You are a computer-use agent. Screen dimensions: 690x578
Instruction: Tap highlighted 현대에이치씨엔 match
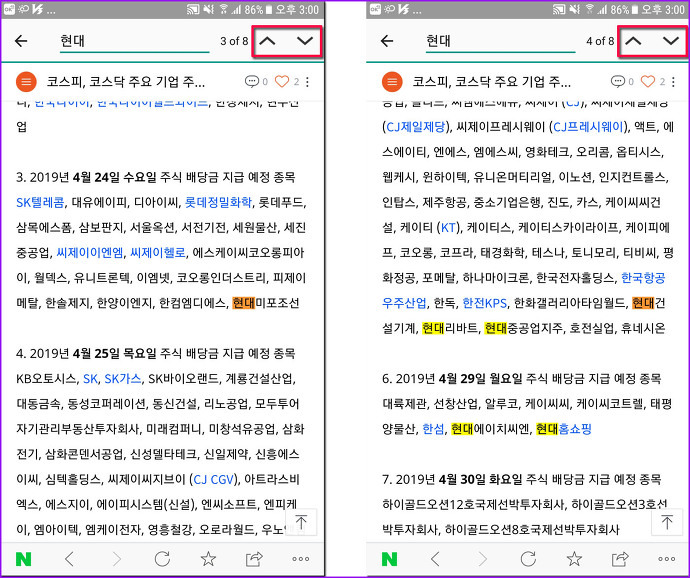[x=491, y=429]
